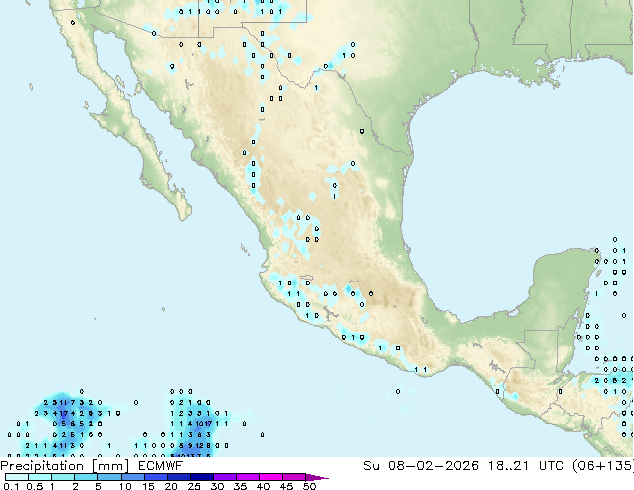Click the "18..21" forecast hour text
The image size is (634, 490).
[508, 466]
